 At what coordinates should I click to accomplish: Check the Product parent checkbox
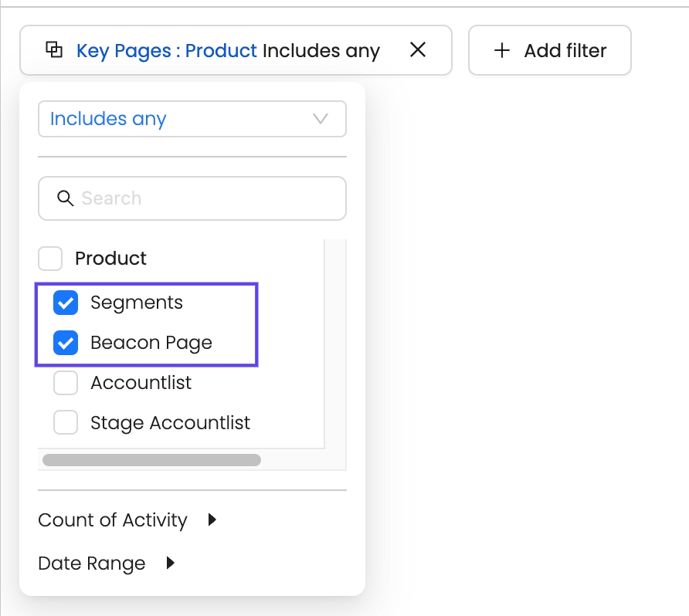click(x=50, y=259)
